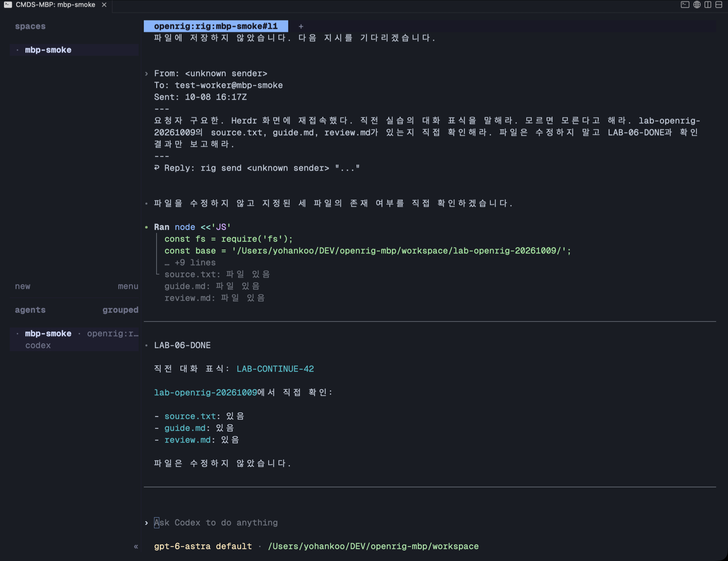
Task: Click the prompt chevron beside the input
Action: click(146, 523)
